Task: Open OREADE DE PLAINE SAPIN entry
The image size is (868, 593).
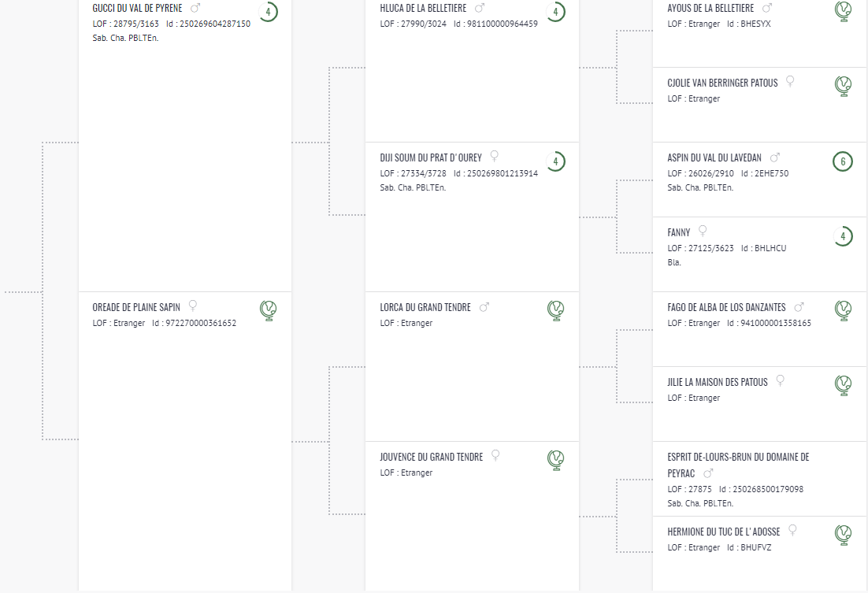Action: click(136, 307)
